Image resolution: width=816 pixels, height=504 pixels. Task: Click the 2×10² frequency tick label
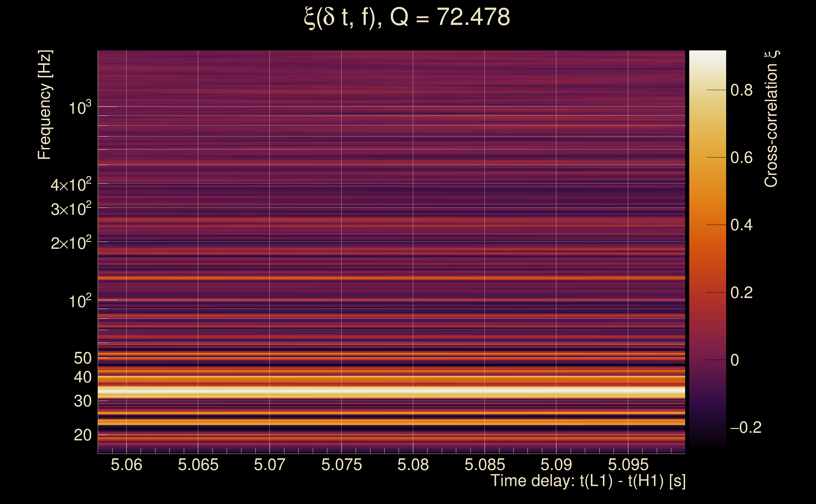(71, 243)
